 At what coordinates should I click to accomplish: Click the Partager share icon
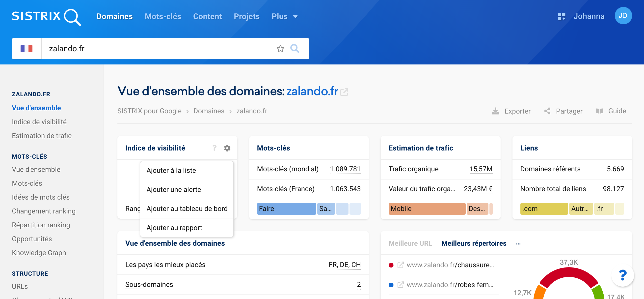547,111
